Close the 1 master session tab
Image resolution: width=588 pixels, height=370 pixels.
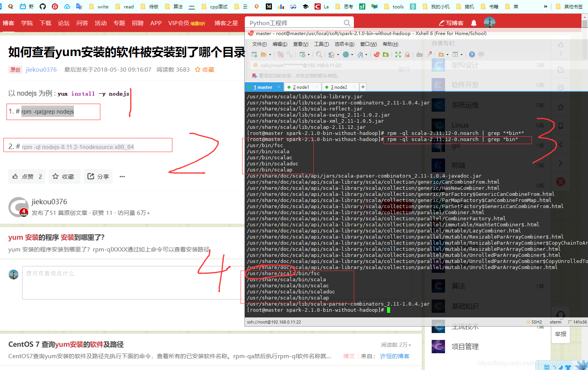[279, 87]
